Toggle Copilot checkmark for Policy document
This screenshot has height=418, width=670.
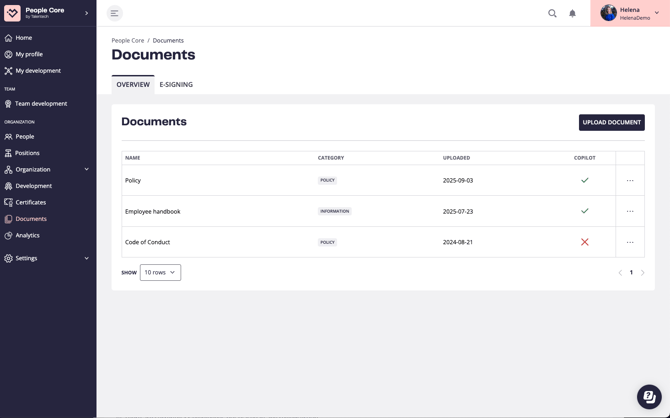585,180
